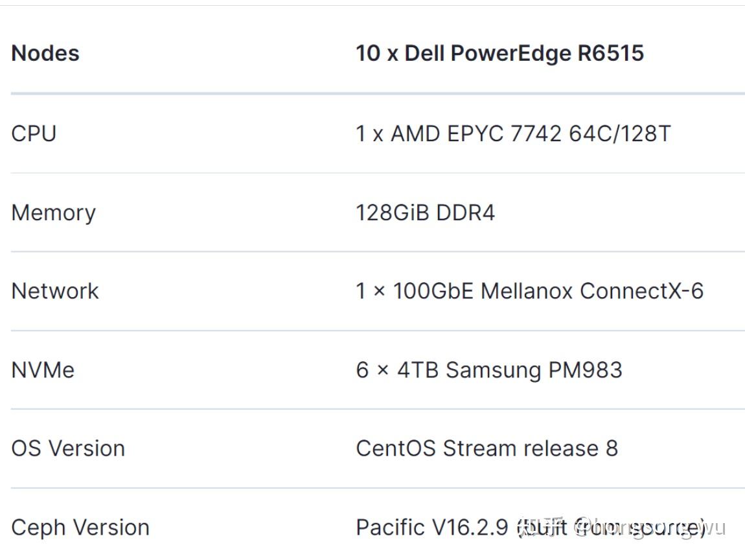Select the 'Ceph Version' row label
Viewport: 745px width, 560px height.
click(x=80, y=527)
